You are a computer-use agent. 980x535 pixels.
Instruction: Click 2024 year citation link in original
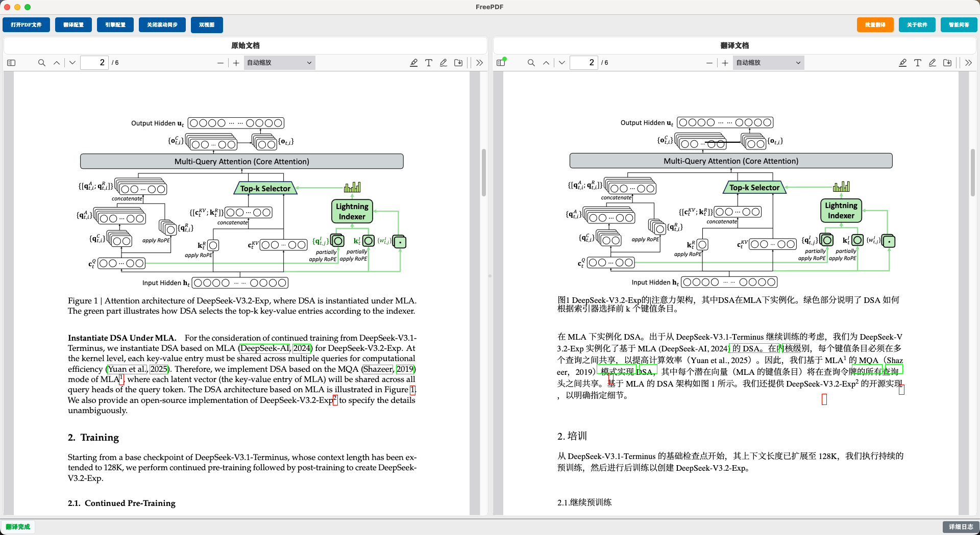click(302, 348)
